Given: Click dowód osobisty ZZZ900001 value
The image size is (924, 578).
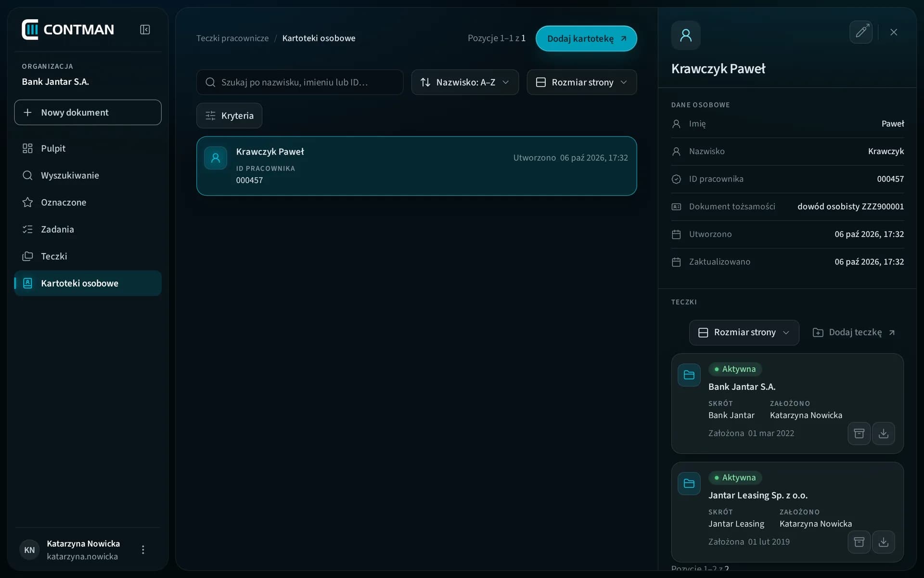Looking at the screenshot, I should tap(850, 206).
